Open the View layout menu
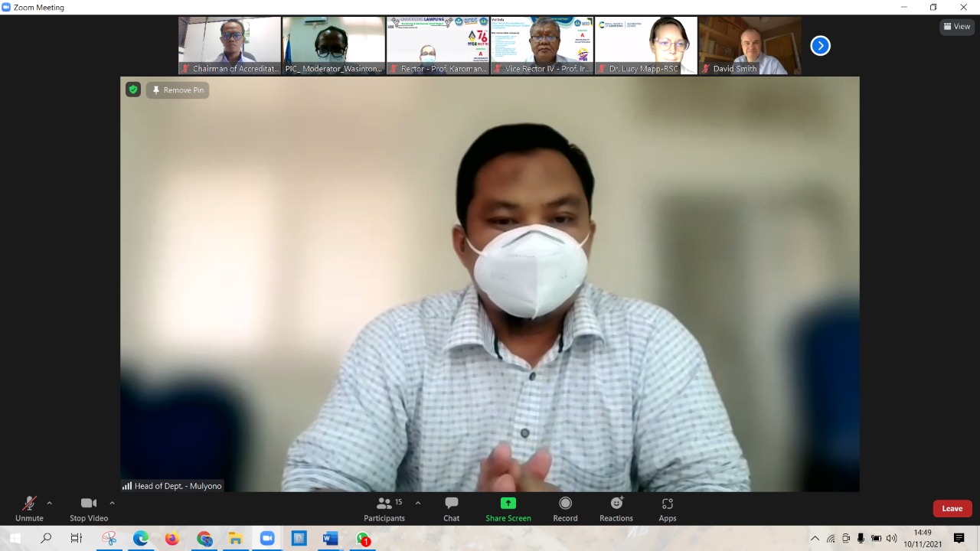This screenshot has height=551, width=980. (x=957, y=27)
